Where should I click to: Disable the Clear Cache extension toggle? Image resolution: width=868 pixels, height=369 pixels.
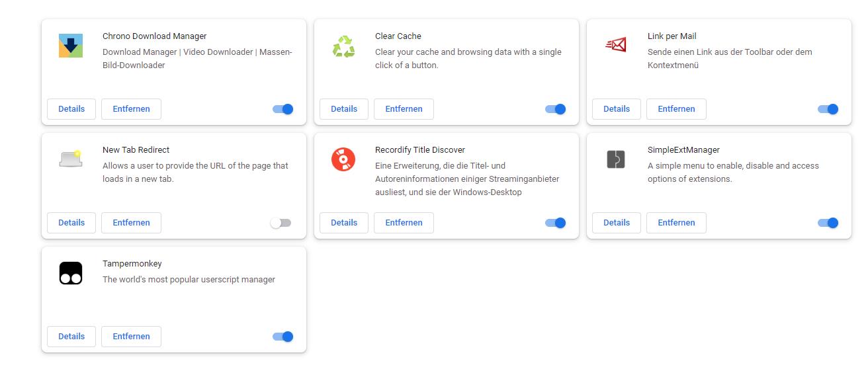tap(556, 109)
